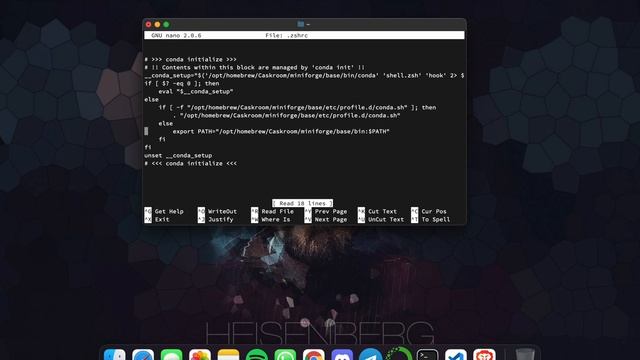The width and height of the screenshot is (640, 360).
Task: Click the 'eval "$__conda_setup"' line
Action: point(196,91)
